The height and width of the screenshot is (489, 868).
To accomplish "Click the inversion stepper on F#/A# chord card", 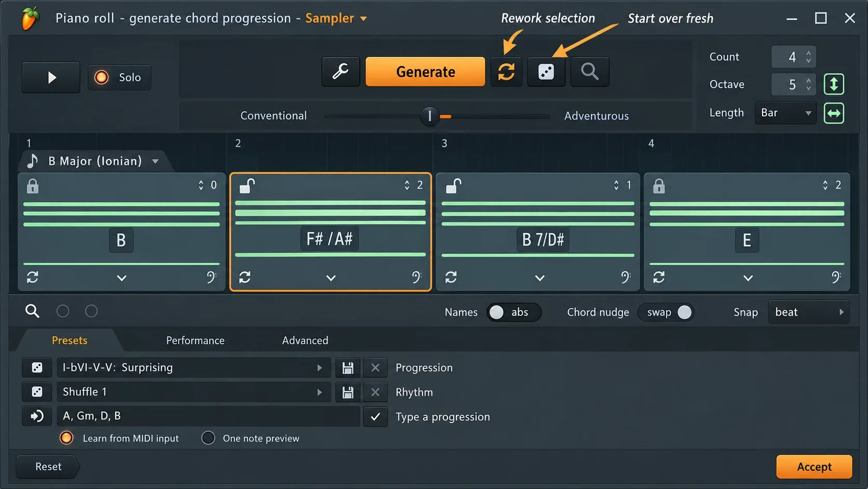I will (x=407, y=185).
